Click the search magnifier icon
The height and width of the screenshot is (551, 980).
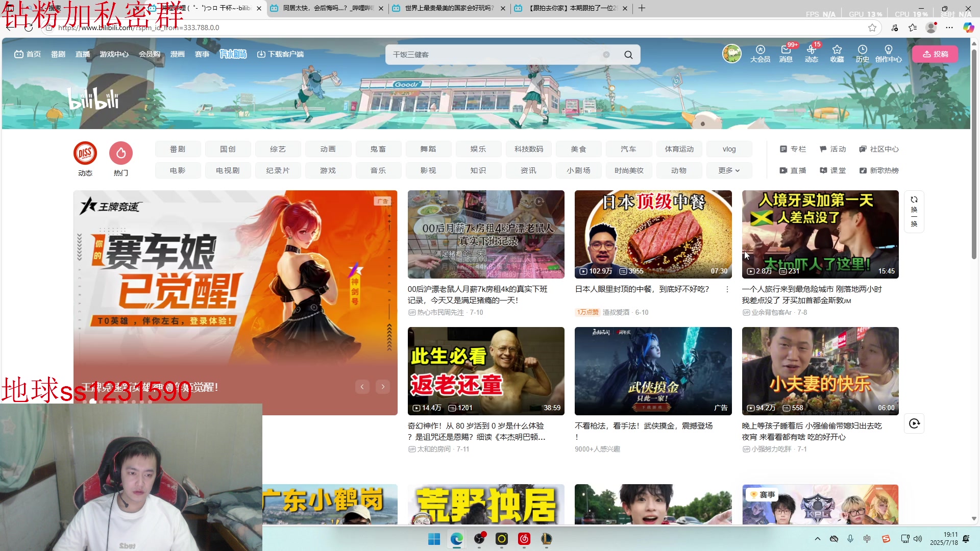point(628,54)
